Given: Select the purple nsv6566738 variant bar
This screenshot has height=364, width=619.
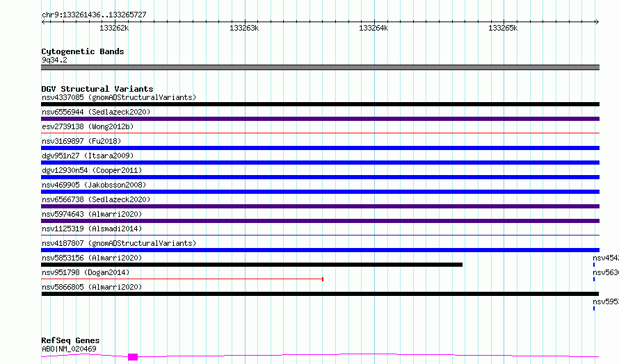Looking at the screenshot, I should pyautogui.click(x=320, y=206).
